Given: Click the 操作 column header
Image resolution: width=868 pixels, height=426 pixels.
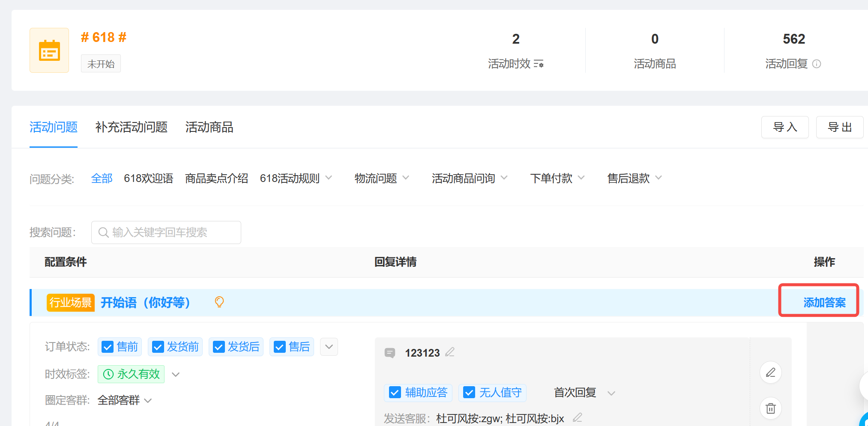Looking at the screenshot, I should point(824,262).
